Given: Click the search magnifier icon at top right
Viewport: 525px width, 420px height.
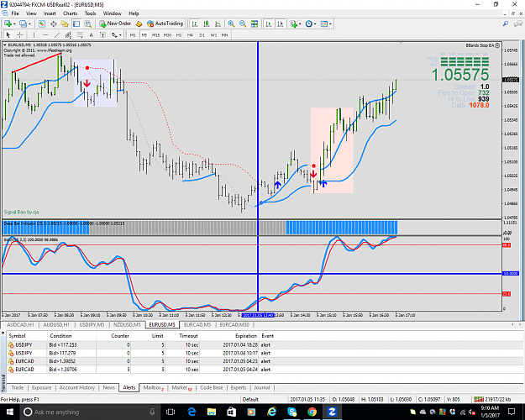Looking at the screenshot, I should tap(506, 24).
